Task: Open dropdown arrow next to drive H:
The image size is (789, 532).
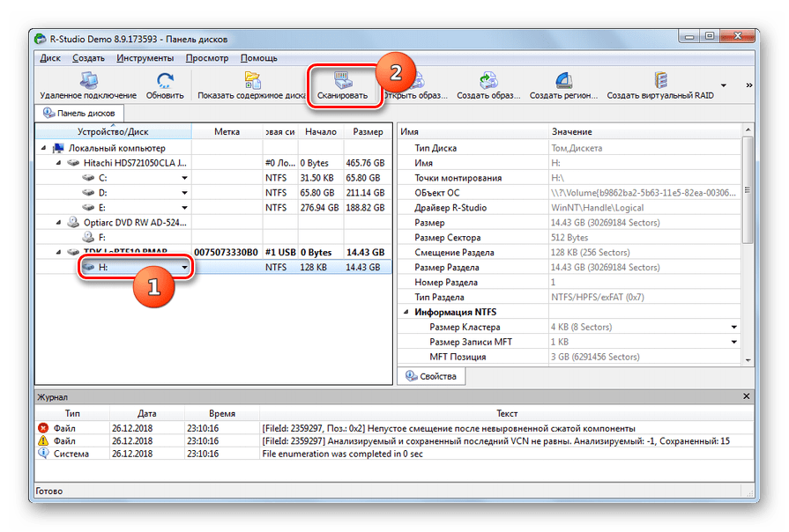Action: (x=185, y=267)
